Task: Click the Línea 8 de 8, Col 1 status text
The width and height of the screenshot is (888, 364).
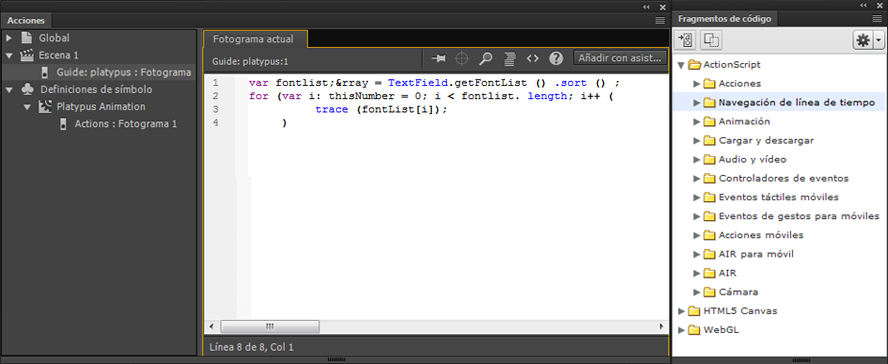Action: (251, 347)
